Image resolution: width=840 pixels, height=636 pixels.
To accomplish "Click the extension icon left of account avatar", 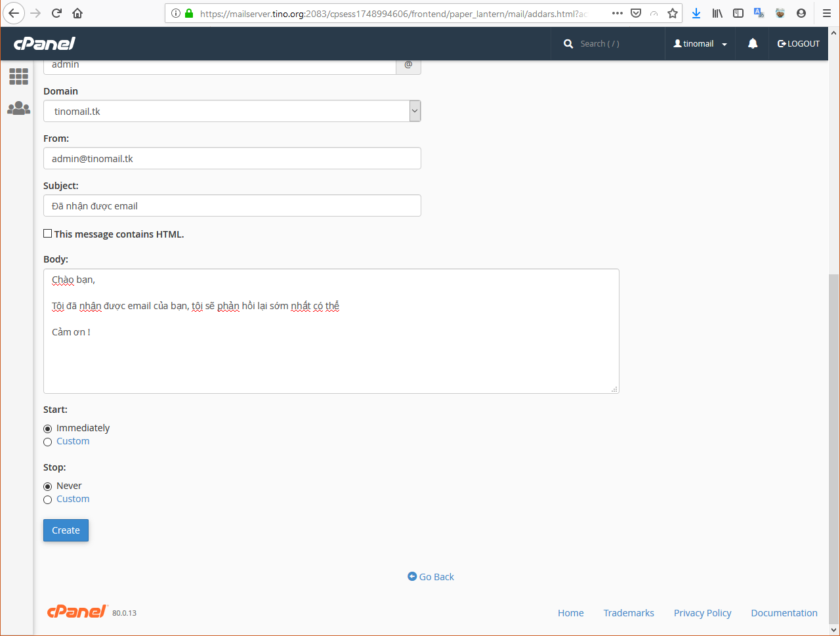I will pos(780,13).
